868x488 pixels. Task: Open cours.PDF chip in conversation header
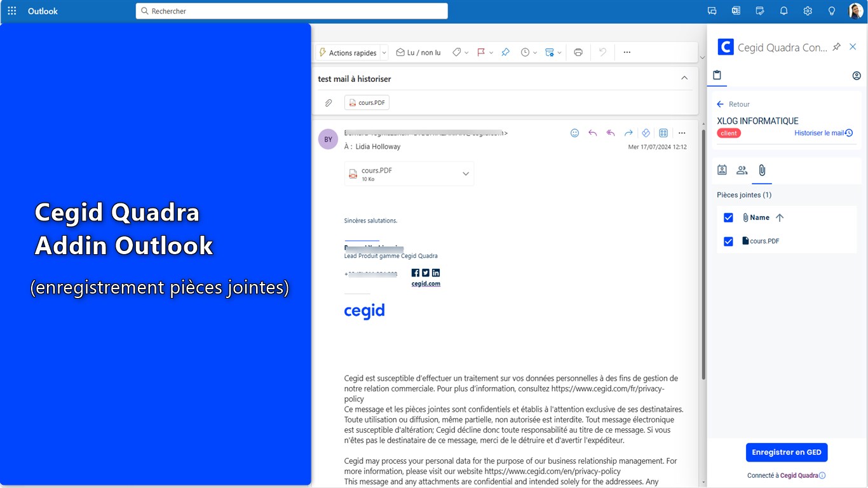(x=367, y=102)
